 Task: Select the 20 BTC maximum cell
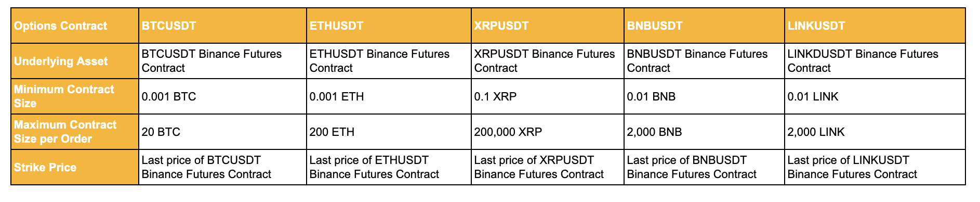click(x=223, y=132)
